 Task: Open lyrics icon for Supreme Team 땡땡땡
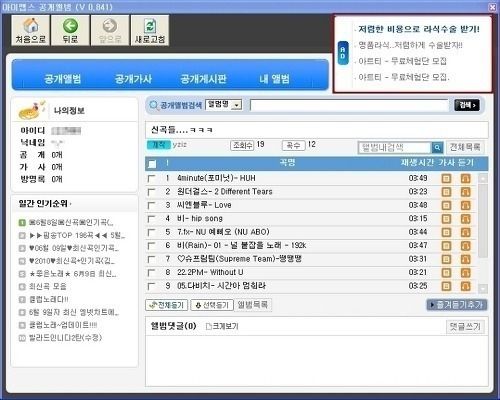[446, 259]
